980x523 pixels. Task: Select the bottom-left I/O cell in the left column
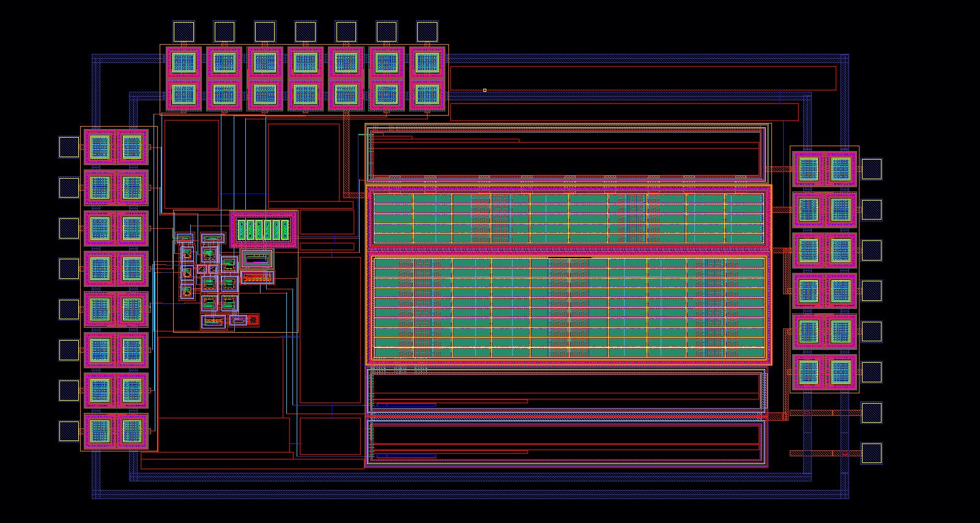coord(100,431)
